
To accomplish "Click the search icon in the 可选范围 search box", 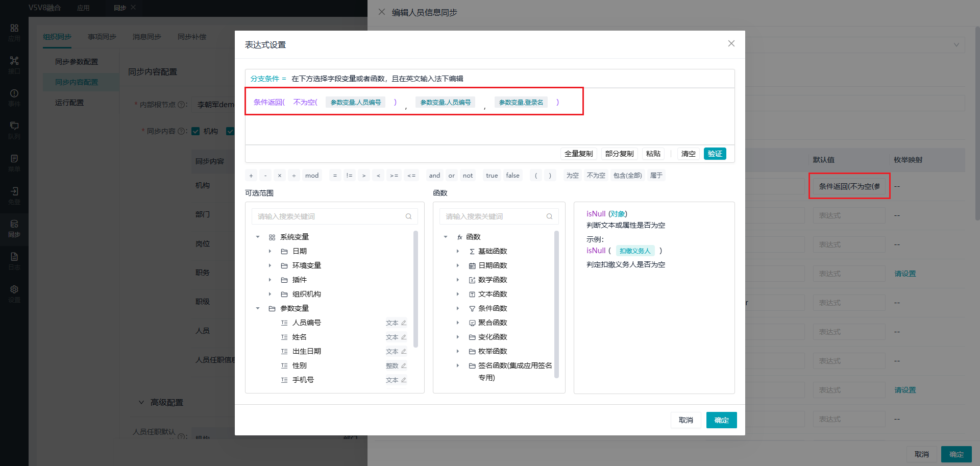I will [x=408, y=216].
